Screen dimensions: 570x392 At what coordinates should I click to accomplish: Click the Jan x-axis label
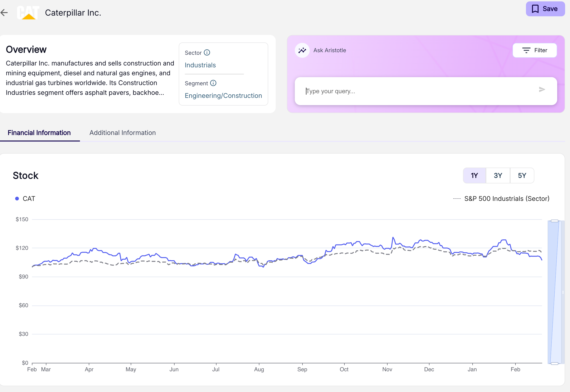point(472,369)
